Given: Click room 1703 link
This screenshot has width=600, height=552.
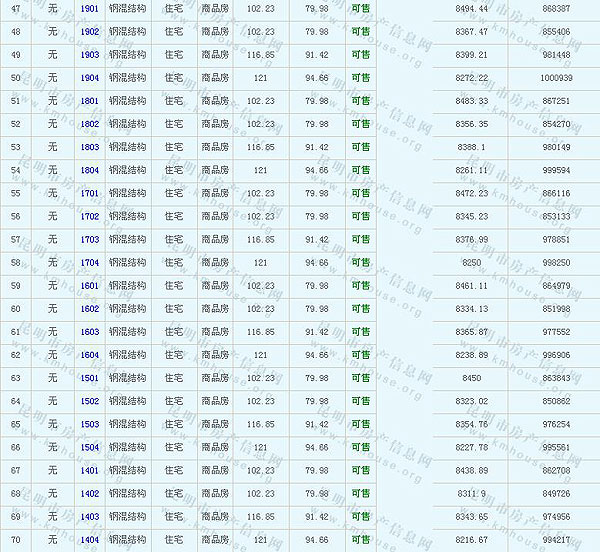Looking at the screenshot, I should pos(90,239).
